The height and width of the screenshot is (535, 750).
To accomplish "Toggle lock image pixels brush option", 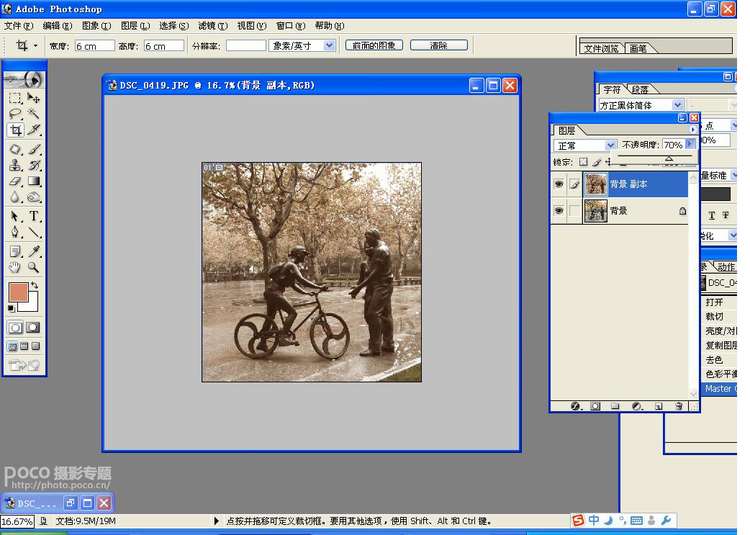I will (x=596, y=162).
